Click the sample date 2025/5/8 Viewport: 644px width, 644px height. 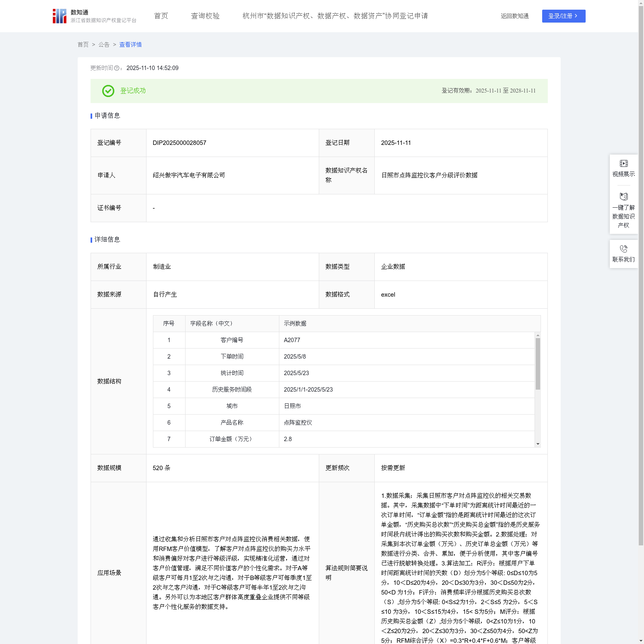295,357
